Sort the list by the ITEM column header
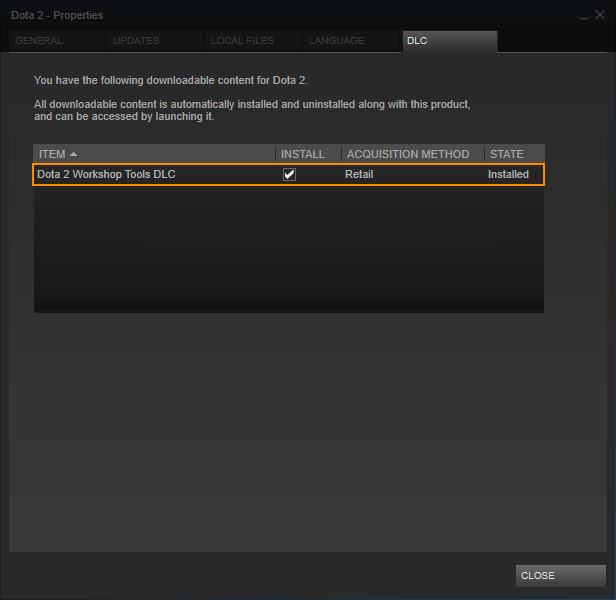616x600 pixels. tap(154, 154)
